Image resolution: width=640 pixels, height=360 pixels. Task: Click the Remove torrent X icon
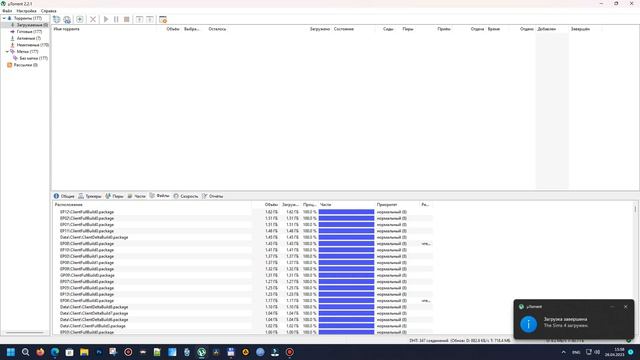(93, 20)
